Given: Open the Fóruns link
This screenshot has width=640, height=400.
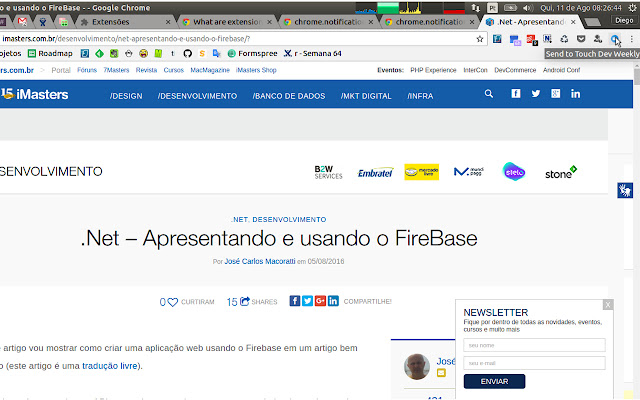Looking at the screenshot, I should (x=87, y=70).
